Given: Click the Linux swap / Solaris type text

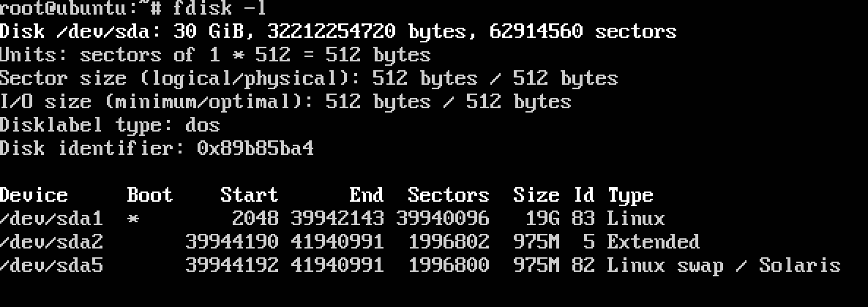Looking at the screenshot, I should click(x=724, y=266).
